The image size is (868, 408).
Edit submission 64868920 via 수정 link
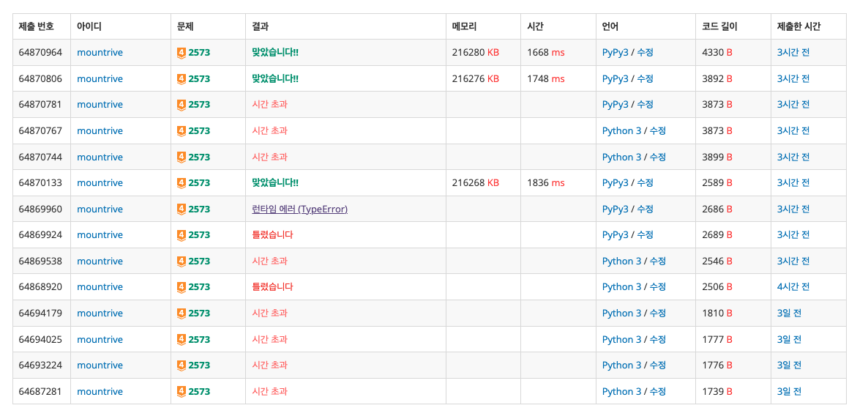[x=658, y=287]
